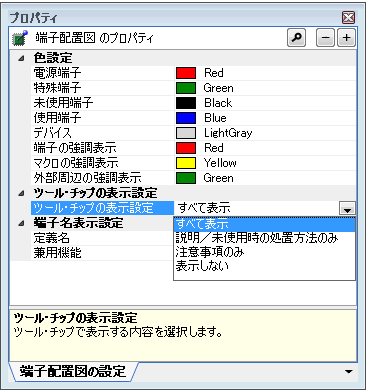This screenshot has height=391, width=369.
Task: Expand all categories with plus button
Action: (347, 38)
